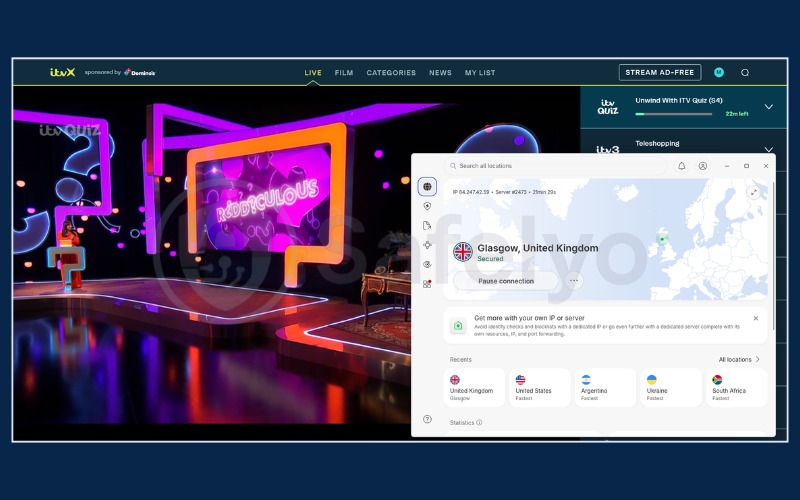Connect to South Africa recent location

[736, 388]
